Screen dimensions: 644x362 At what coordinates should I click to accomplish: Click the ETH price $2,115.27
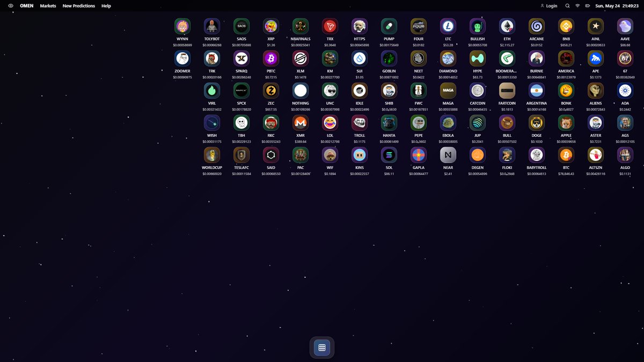(x=507, y=45)
